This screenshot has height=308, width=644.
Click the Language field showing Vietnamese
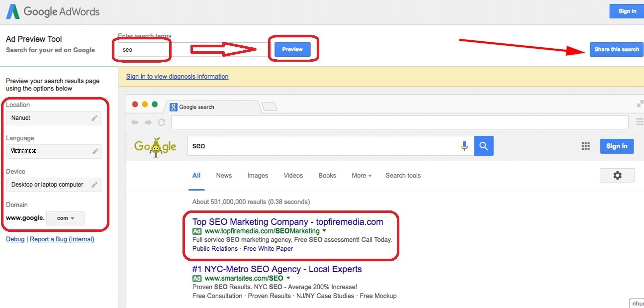(x=54, y=151)
